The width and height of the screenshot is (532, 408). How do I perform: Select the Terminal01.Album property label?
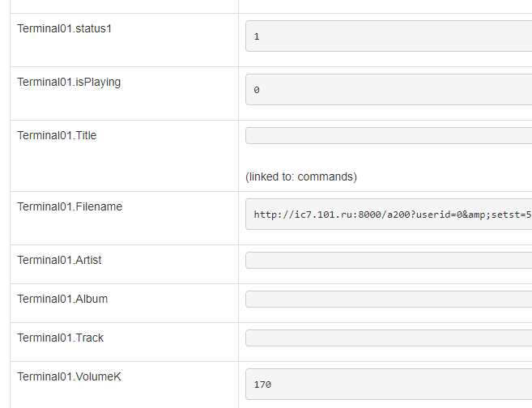62,299
